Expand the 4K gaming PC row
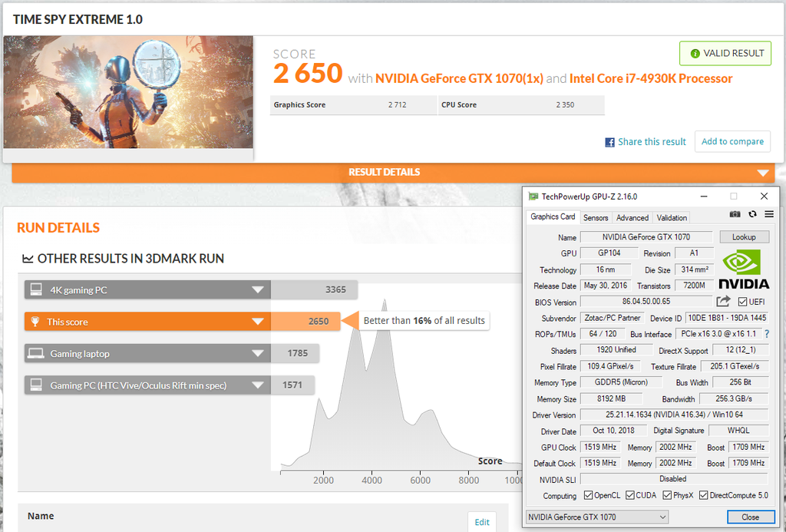786x532 pixels. coord(258,290)
